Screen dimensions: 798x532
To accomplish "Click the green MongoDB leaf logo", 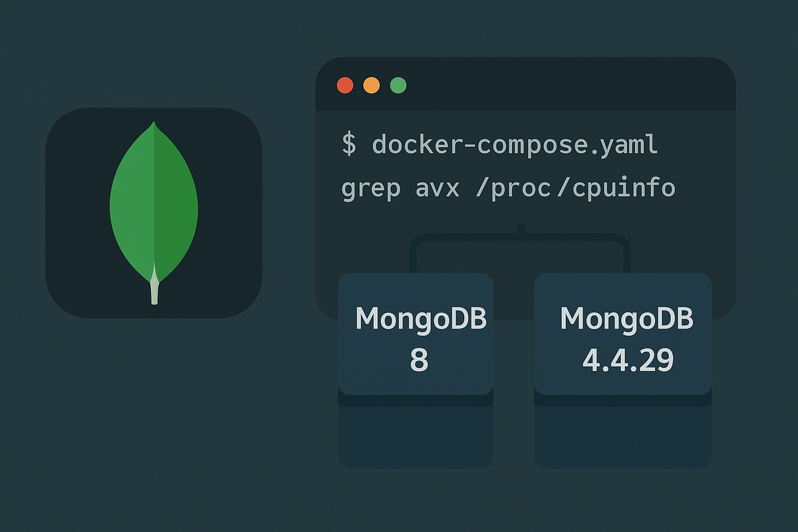I will click(154, 206).
